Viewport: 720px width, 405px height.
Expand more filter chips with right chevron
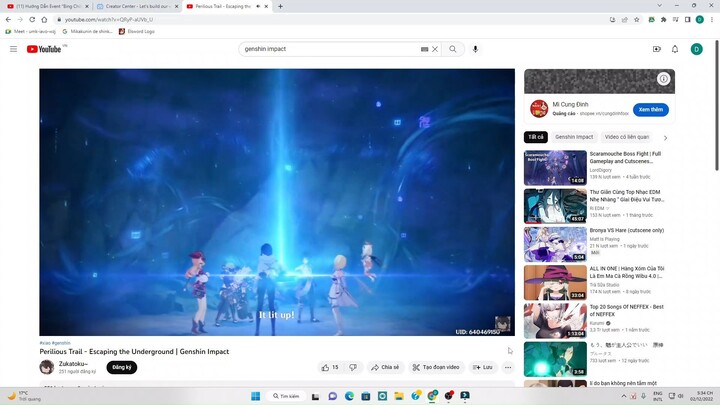point(665,137)
